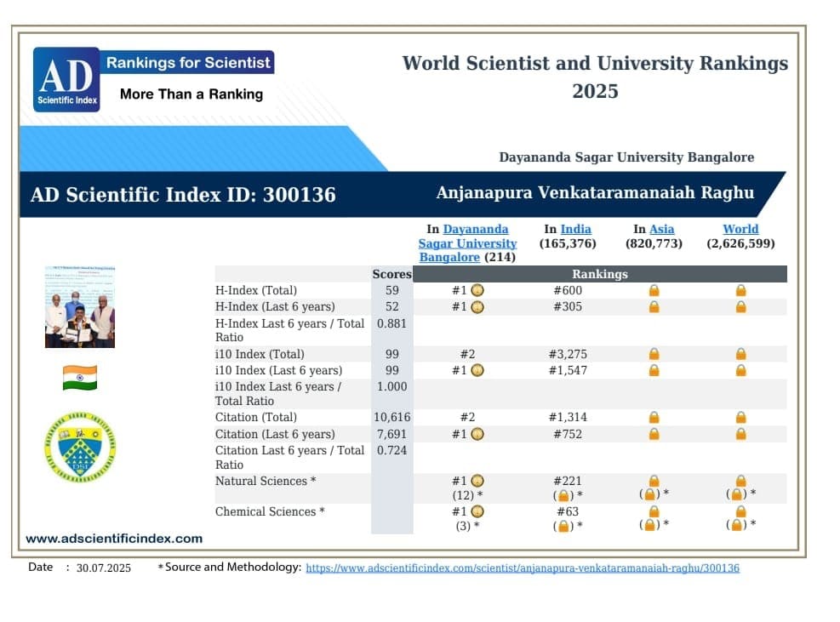The image size is (840, 622).
Task: Select gold medal beside i10 Index (Last 6 years)
Action: pos(477,371)
